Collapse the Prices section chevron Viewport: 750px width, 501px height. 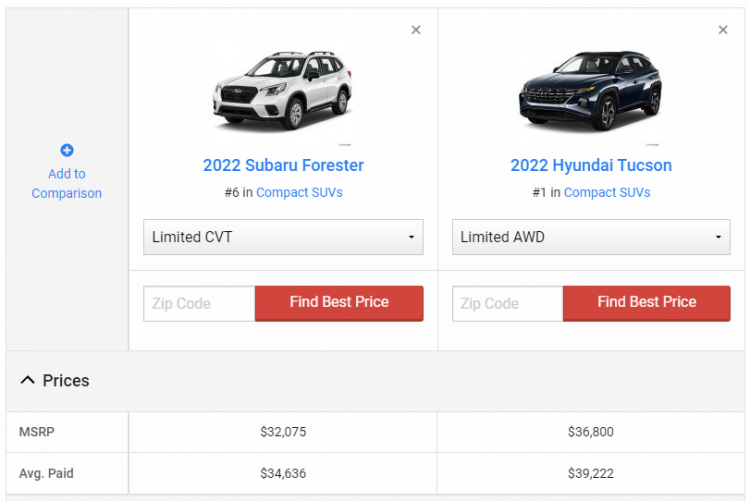click(x=28, y=380)
